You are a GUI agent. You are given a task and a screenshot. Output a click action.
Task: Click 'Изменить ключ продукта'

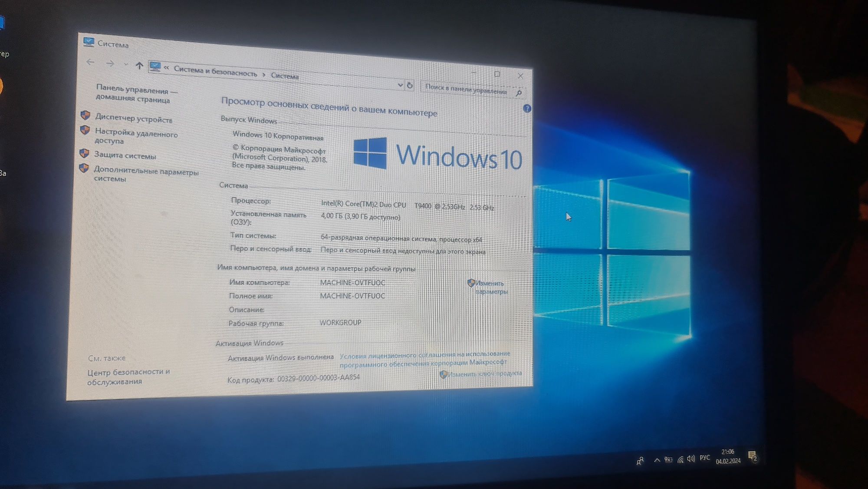tap(485, 373)
